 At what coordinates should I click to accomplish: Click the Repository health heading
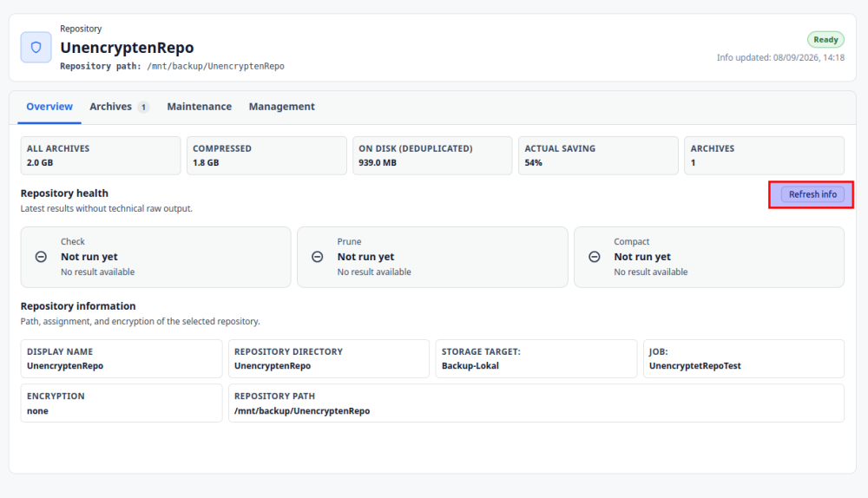point(64,193)
